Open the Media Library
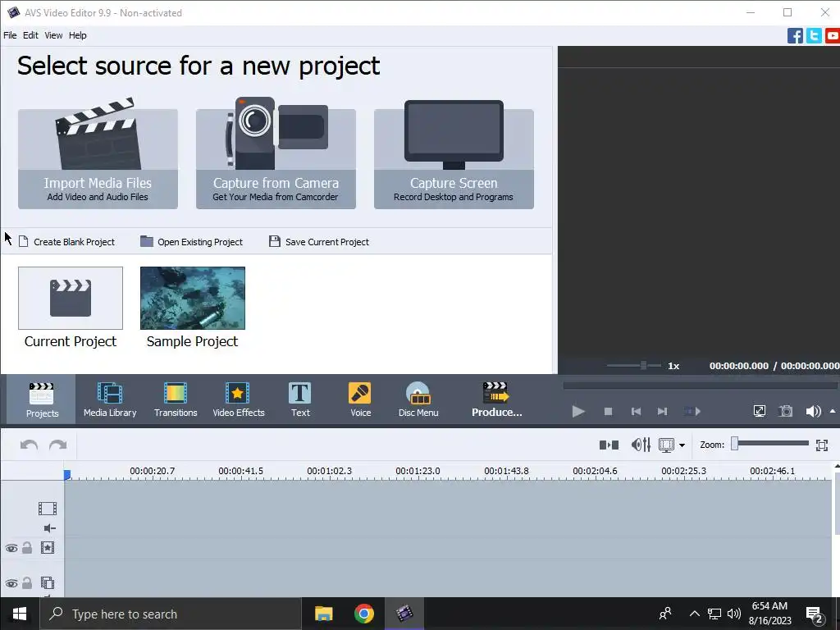The height and width of the screenshot is (630, 840). click(x=110, y=399)
